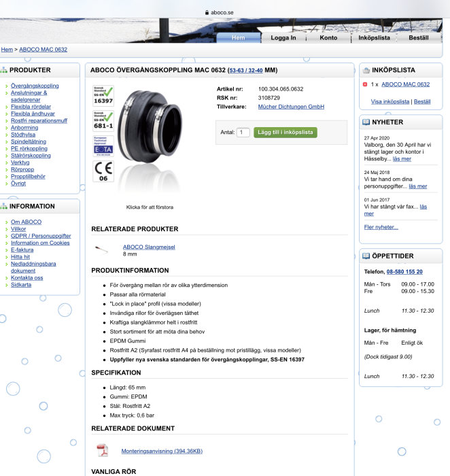Open E-faktura page

point(22,250)
